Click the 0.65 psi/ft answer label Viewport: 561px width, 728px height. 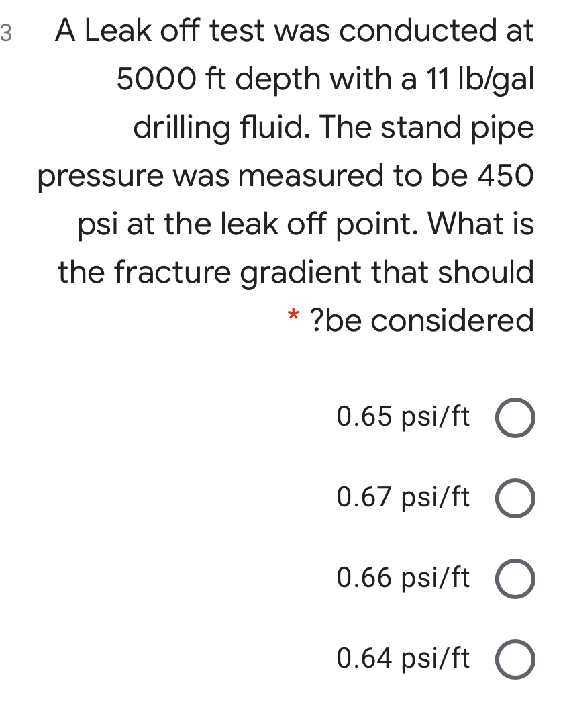[403, 418]
